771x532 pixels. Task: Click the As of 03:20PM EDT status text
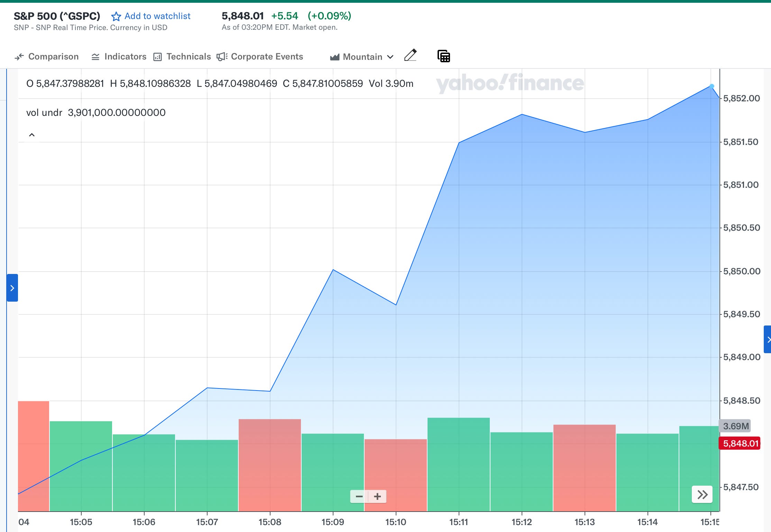[279, 27]
